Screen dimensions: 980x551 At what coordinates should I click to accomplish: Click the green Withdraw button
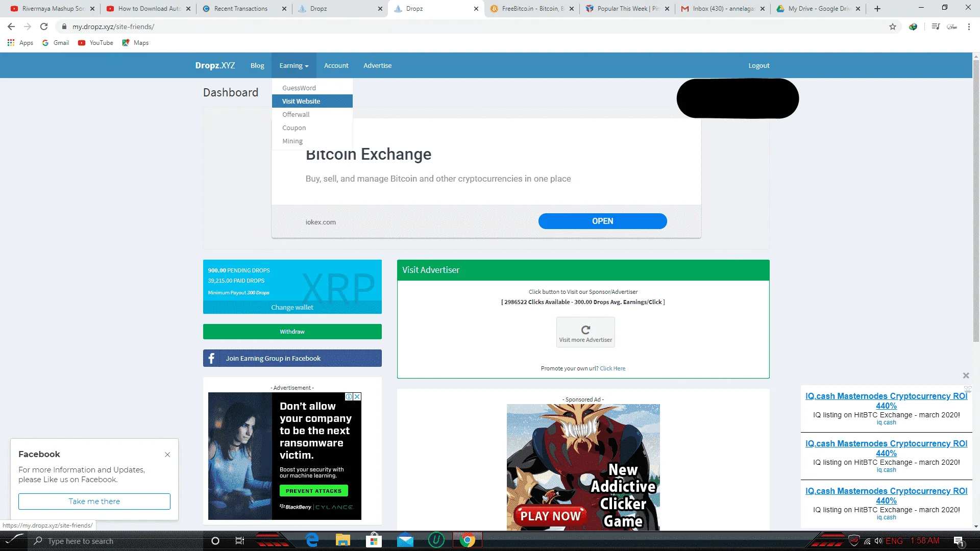[x=292, y=332]
